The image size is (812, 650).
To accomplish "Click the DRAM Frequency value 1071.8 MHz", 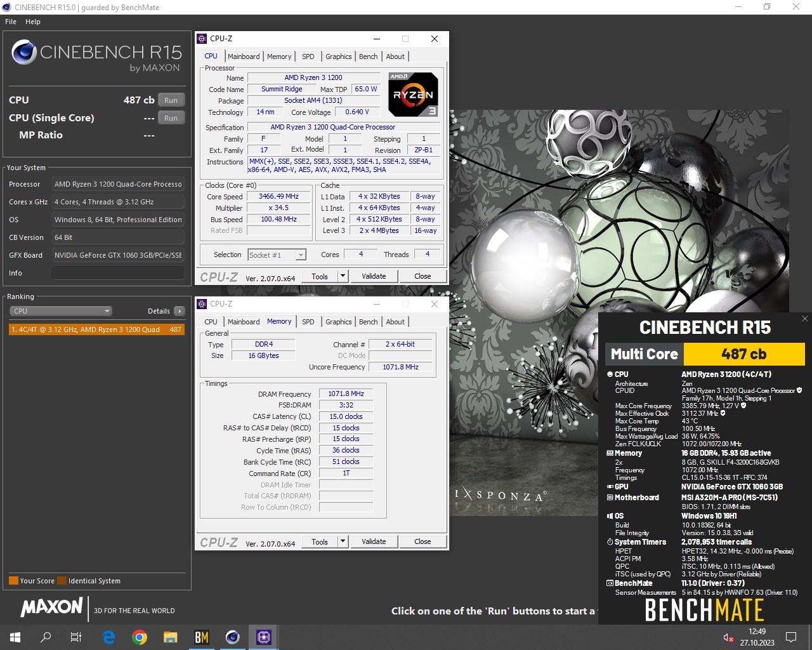I will point(346,394).
